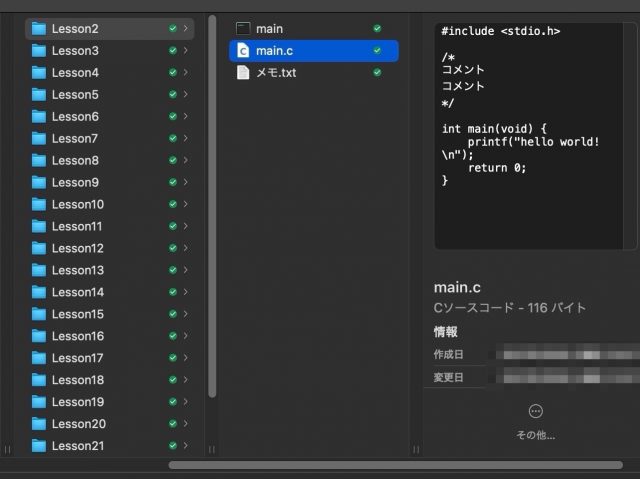Click the main.c code preview thumbnail
Image resolution: width=640 pixels, height=479 pixels.
[535, 135]
